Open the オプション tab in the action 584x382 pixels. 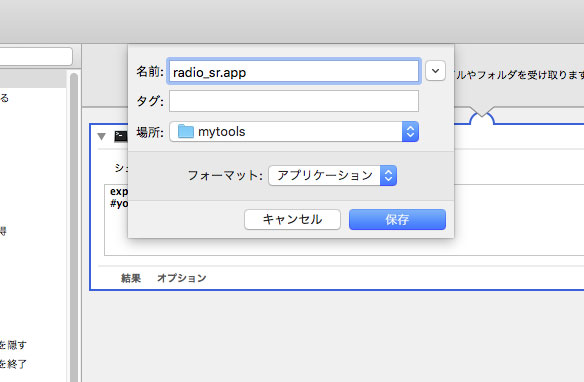pyautogui.click(x=182, y=278)
